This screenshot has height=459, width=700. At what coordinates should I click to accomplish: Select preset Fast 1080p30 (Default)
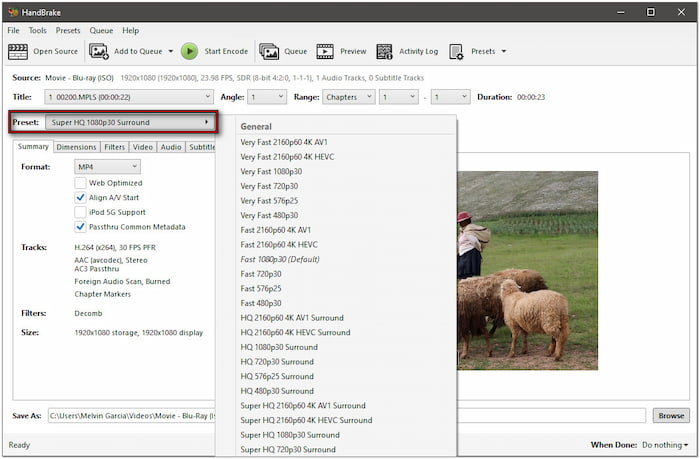coord(280,259)
